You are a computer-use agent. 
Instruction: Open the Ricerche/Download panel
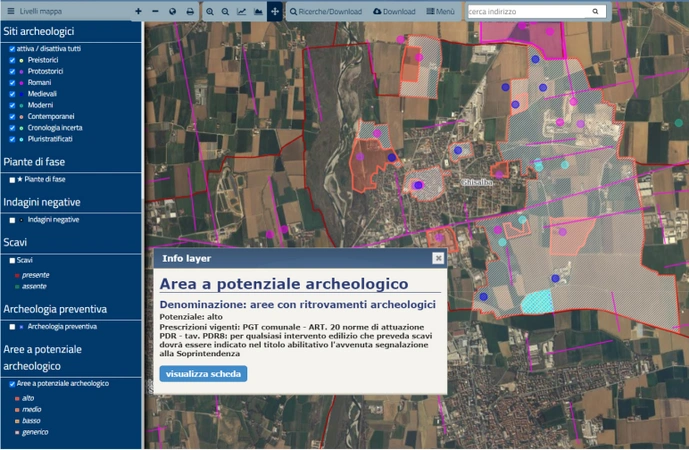point(327,12)
